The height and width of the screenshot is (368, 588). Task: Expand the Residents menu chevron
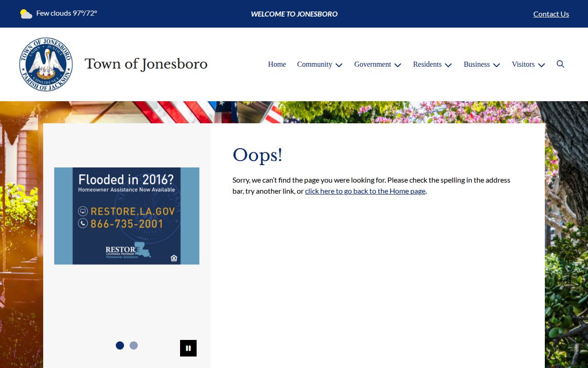(448, 65)
